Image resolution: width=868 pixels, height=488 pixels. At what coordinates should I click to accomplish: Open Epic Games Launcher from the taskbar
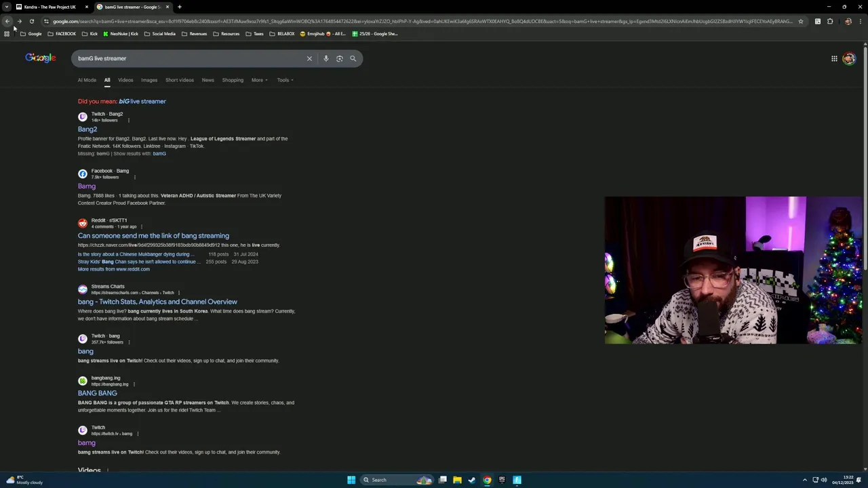click(x=502, y=480)
